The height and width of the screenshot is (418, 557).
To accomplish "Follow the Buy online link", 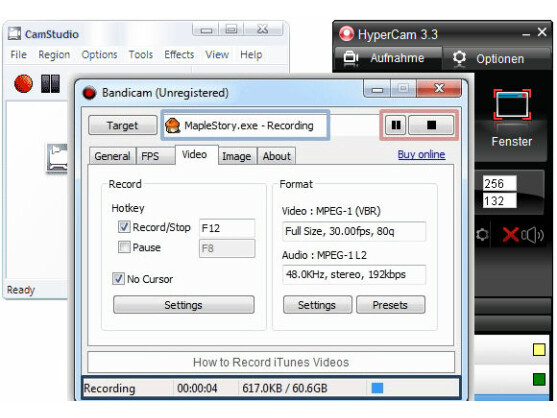I will click(421, 154).
